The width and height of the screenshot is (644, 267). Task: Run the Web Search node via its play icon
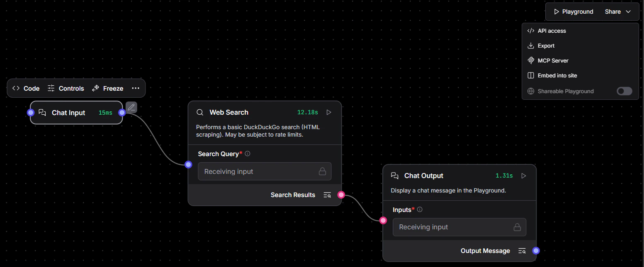coord(329,112)
